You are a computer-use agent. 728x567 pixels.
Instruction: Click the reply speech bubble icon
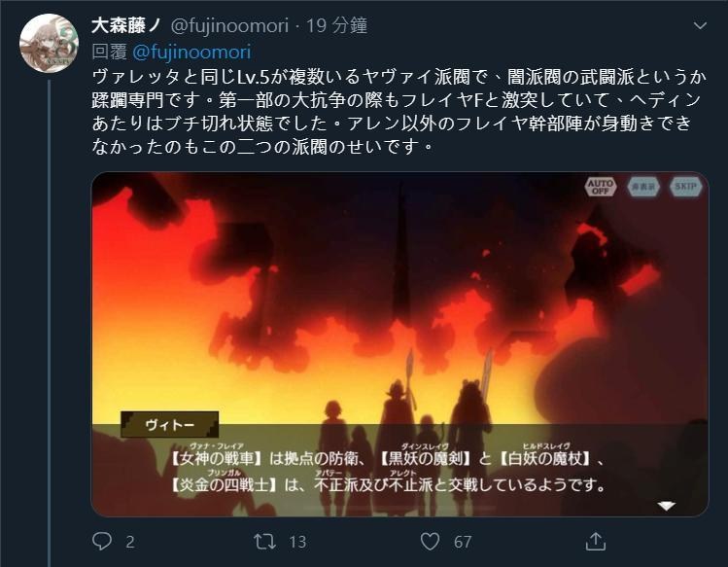(x=102, y=542)
